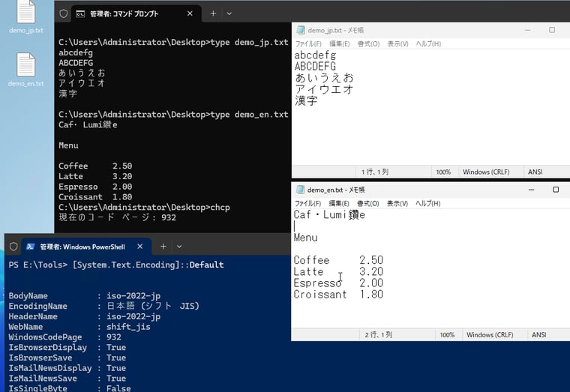Maximize the demo_en.txt Notepad window
Image resolution: width=570 pixels, height=392 pixels.
556,190
